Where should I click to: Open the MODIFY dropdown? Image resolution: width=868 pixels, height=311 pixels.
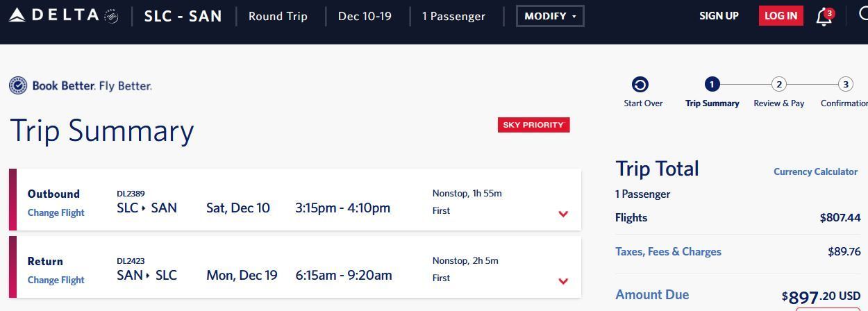(x=550, y=16)
